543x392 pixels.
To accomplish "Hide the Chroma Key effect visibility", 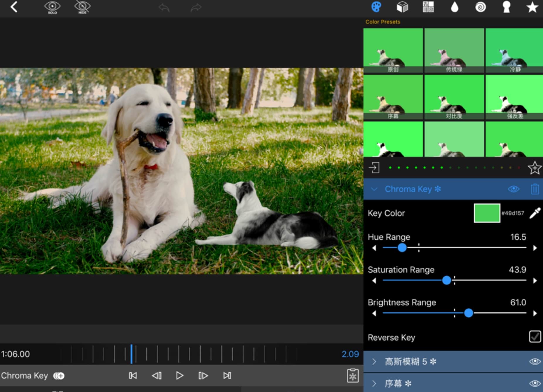I will pyautogui.click(x=513, y=189).
